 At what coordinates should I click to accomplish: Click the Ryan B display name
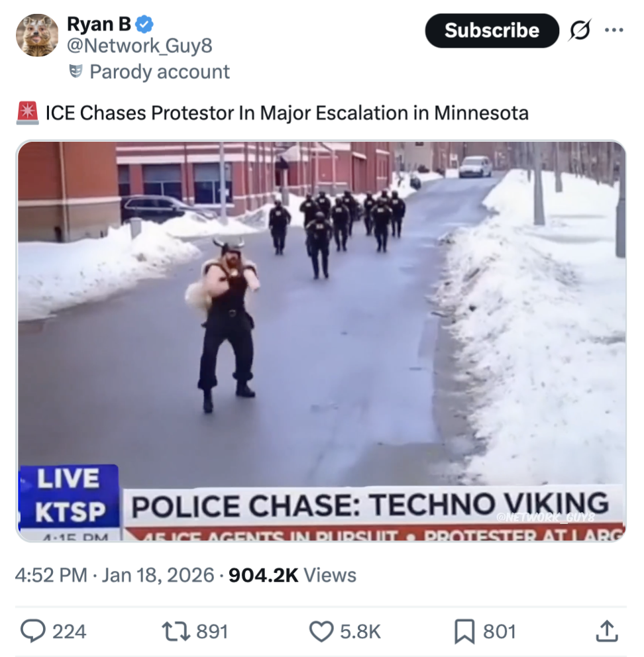click(x=99, y=25)
